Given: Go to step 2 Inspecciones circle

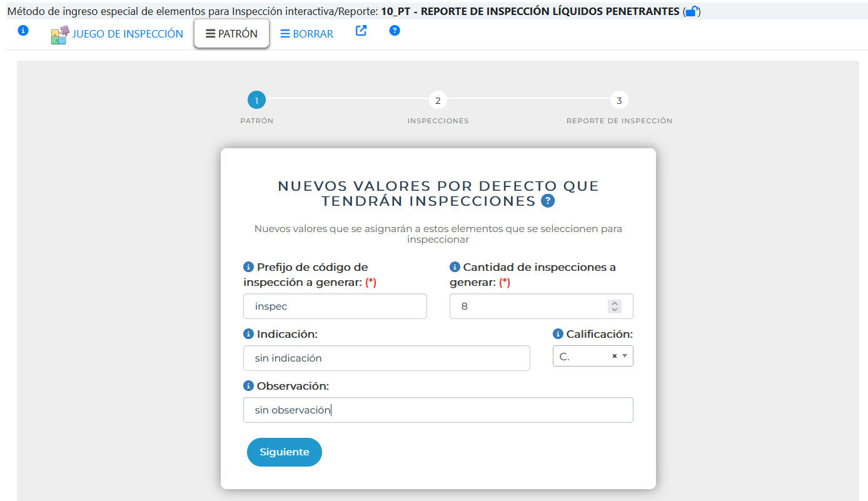Looking at the screenshot, I should coord(438,100).
